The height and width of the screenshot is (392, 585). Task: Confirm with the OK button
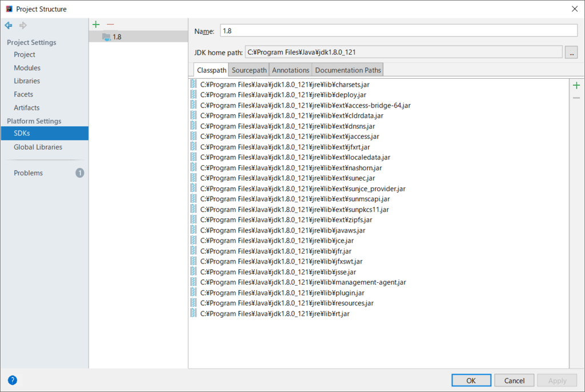click(471, 381)
